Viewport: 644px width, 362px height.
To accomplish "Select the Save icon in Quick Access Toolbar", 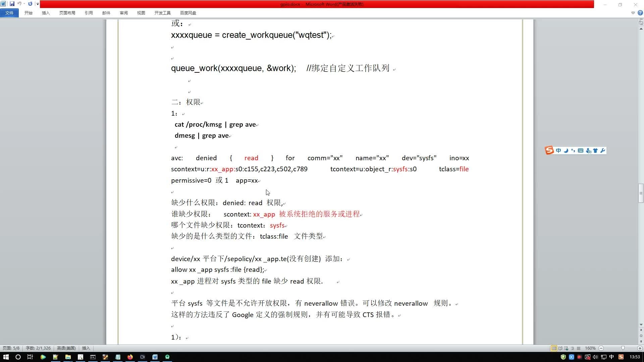I will click(x=13, y=4).
